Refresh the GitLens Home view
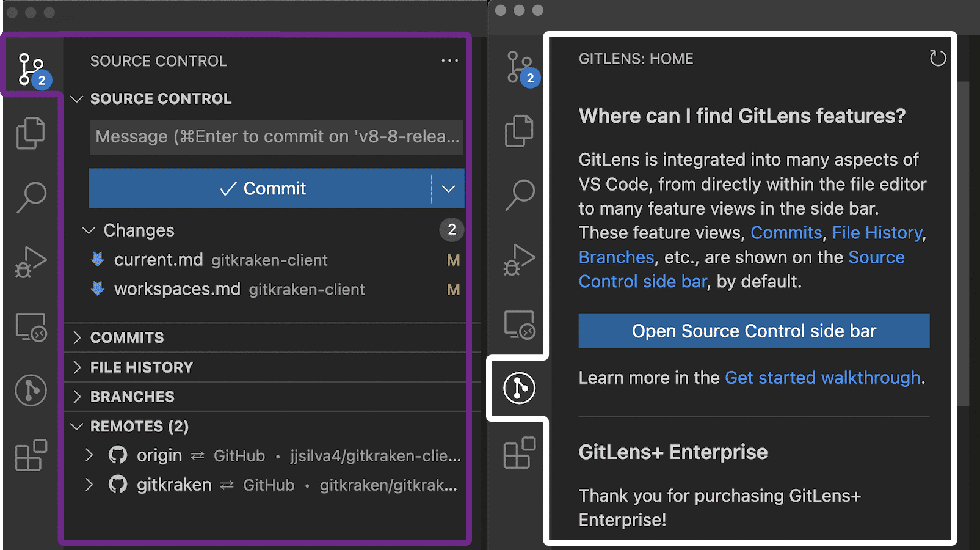This screenshot has height=550, width=980. click(x=937, y=59)
